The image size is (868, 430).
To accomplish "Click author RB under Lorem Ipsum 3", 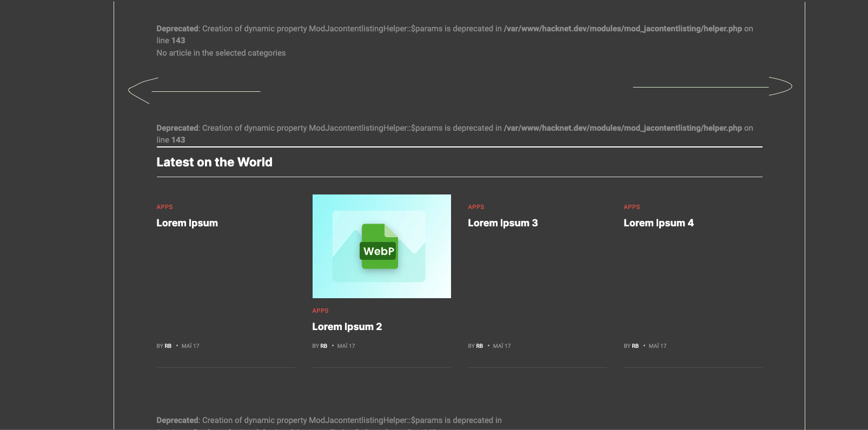I will [x=480, y=346].
